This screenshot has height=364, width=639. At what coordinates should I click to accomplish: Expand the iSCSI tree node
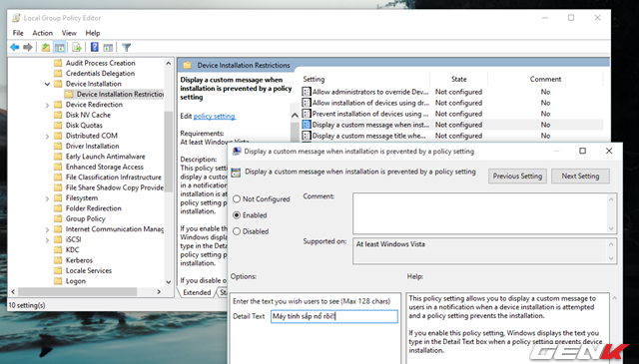(47, 239)
